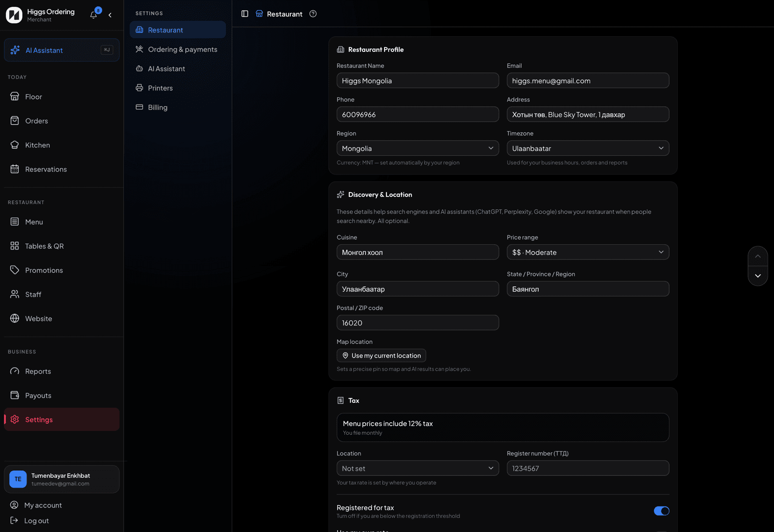The width and height of the screenshot is (774, 532).
Task: Edit the Cuisine field
Action: point(417,252)
